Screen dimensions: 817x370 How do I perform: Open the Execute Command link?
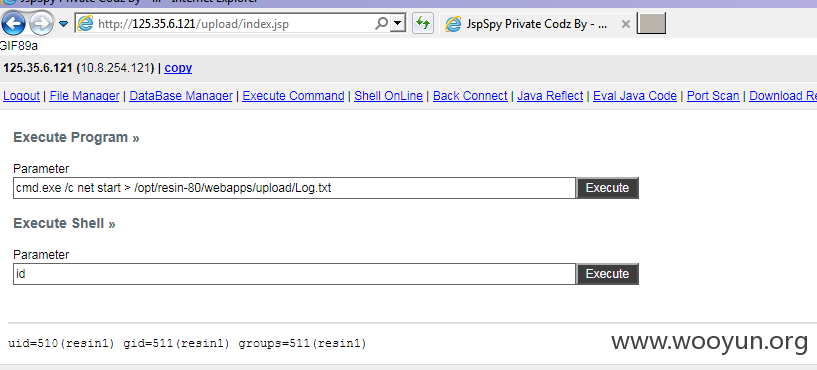coord(293,96)
